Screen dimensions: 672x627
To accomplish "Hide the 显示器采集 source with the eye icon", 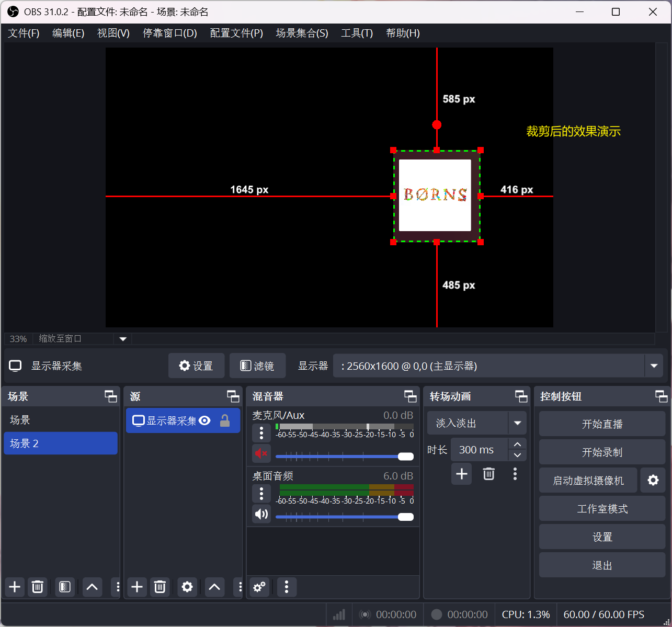I will (204, 420).
